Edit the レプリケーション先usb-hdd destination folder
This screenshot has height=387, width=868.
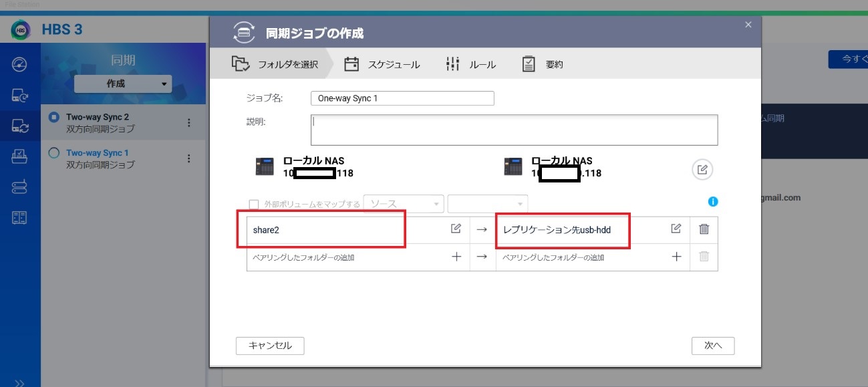click(x=676, y=229)
